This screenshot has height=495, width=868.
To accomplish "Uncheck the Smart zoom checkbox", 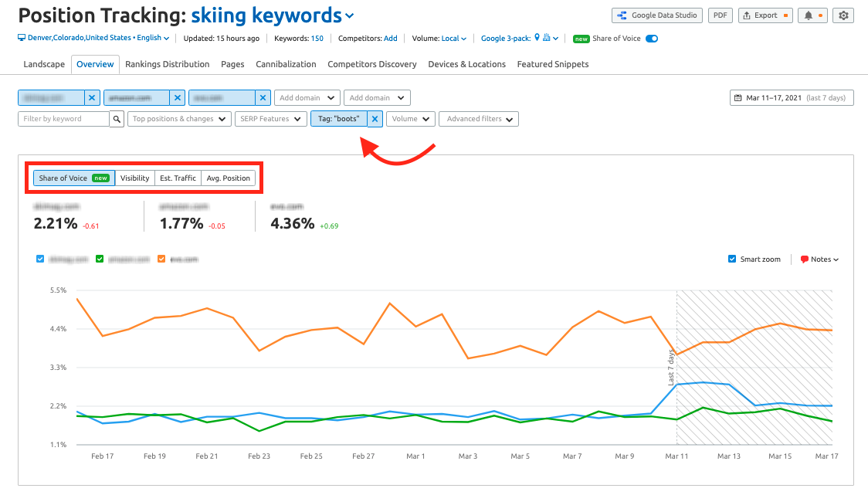I will click(x=732, y=259).
